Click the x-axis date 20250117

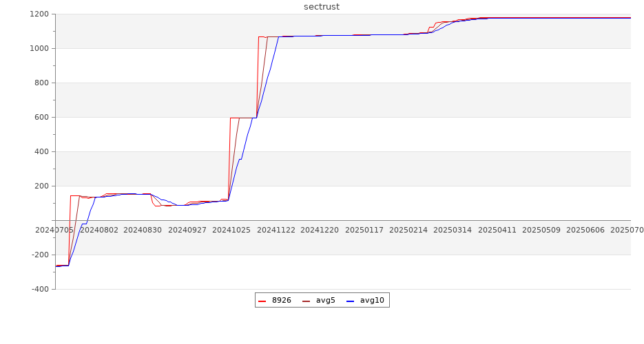tap(364, 230)
